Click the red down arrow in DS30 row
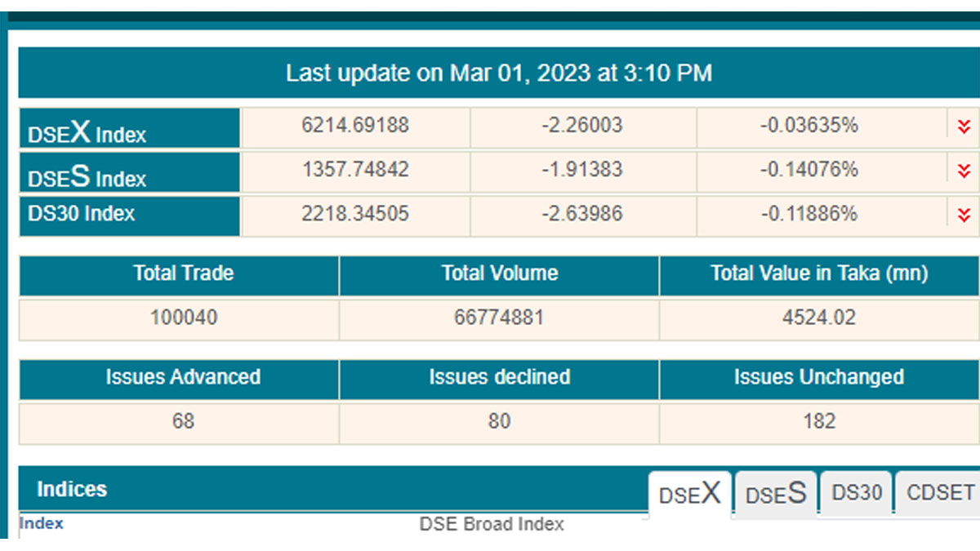 (x=964, y=215)
